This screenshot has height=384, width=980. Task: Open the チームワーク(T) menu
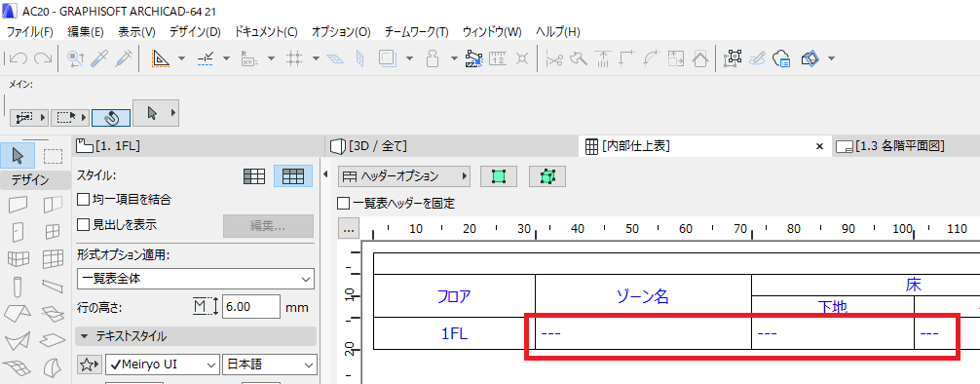coord(417,32)
